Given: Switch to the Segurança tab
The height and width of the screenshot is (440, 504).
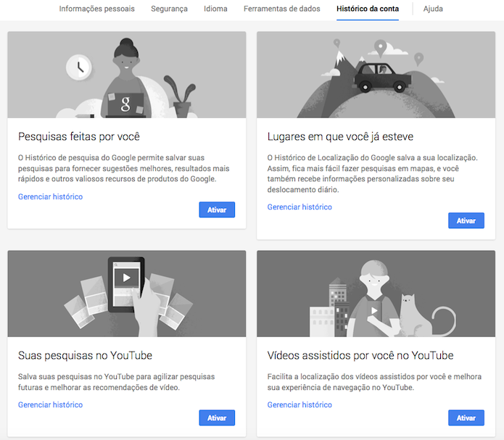Looking at the screenshot, I should (169, 9).
